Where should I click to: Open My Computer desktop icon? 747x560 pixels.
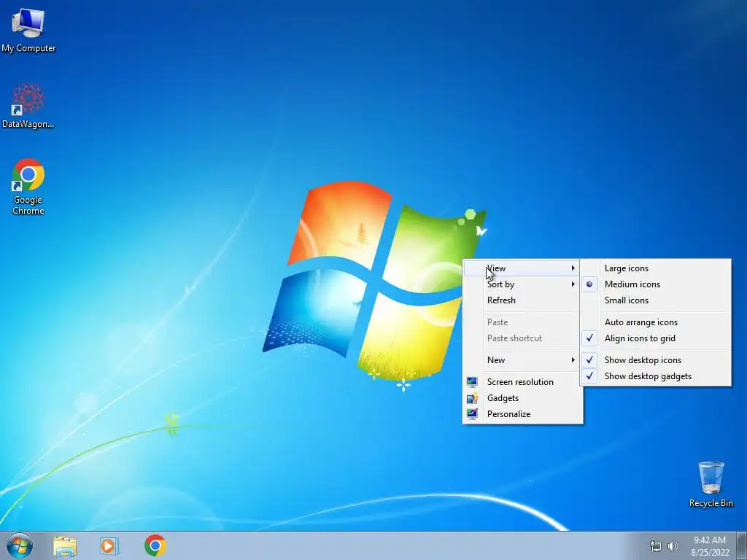click(x=28, y=31)
